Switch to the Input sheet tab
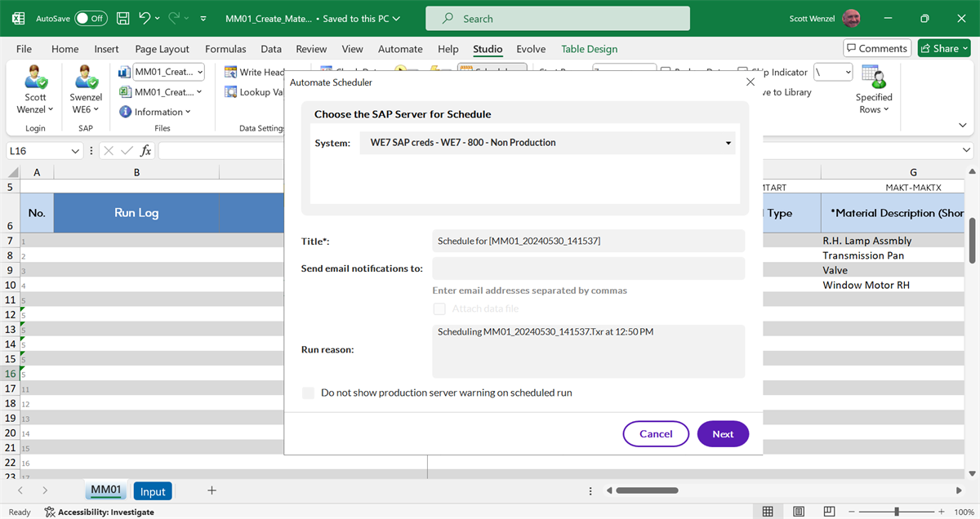980x519 pixels. point(153,491)
